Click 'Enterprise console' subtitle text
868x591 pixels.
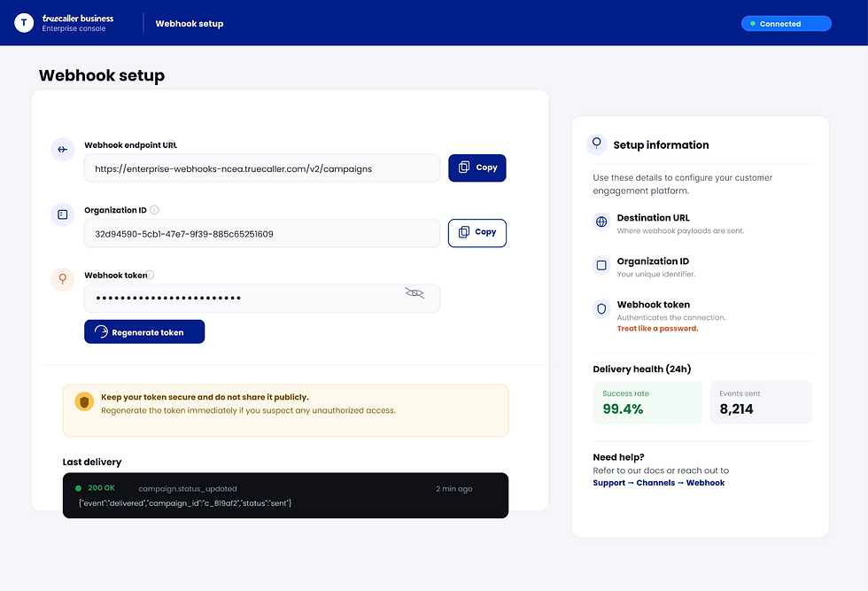coord(74,29)
